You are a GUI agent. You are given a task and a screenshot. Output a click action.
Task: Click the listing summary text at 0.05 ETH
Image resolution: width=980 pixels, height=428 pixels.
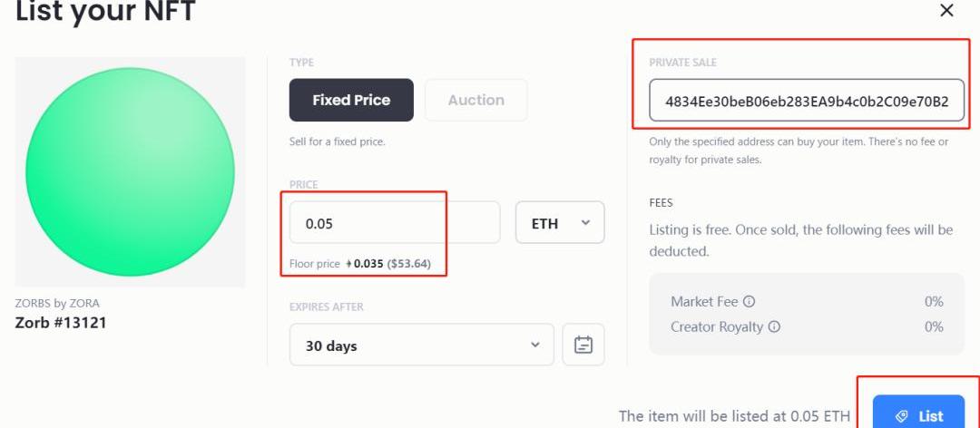coord(734,416)
